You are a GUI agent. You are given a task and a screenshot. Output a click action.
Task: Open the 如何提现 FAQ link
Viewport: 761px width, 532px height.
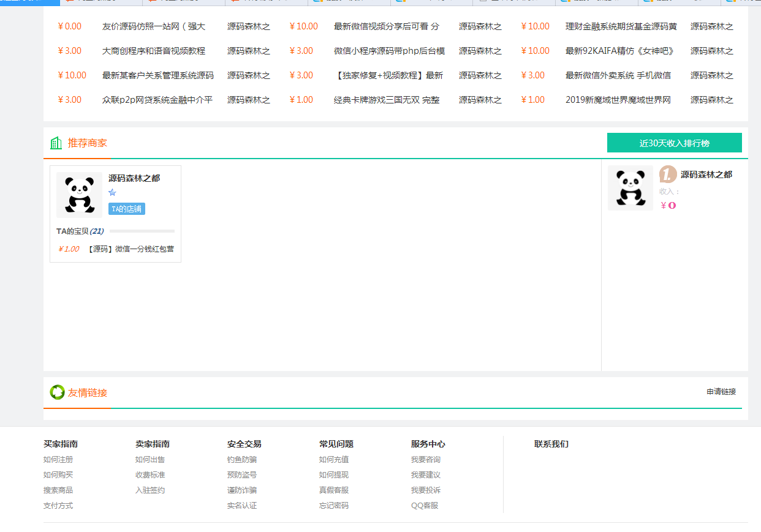(x=334, y=475)
